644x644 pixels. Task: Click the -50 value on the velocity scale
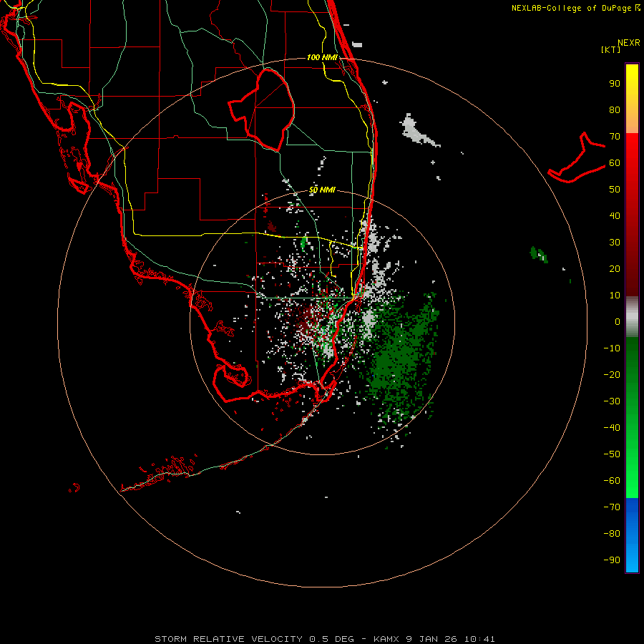tap(612, 454)
